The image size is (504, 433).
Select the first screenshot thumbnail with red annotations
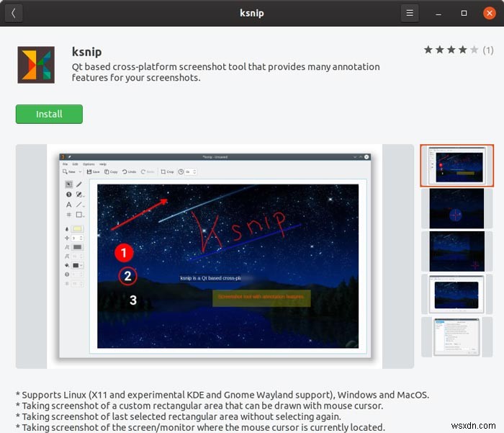[x=456, y=166]
